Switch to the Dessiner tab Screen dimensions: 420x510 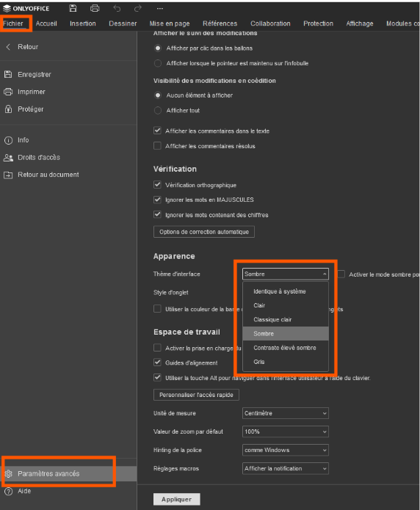point(123,23)
